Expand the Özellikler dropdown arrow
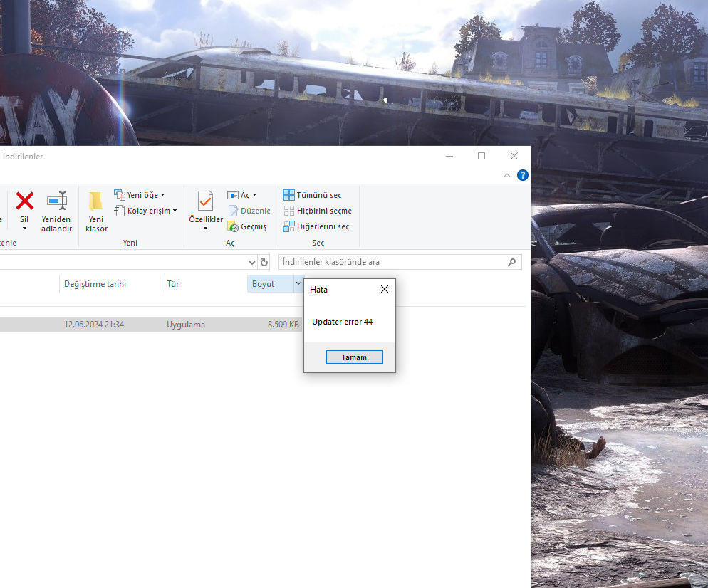Screen dimensions: 708x588 pyautogui.click(x=205, y=229)
